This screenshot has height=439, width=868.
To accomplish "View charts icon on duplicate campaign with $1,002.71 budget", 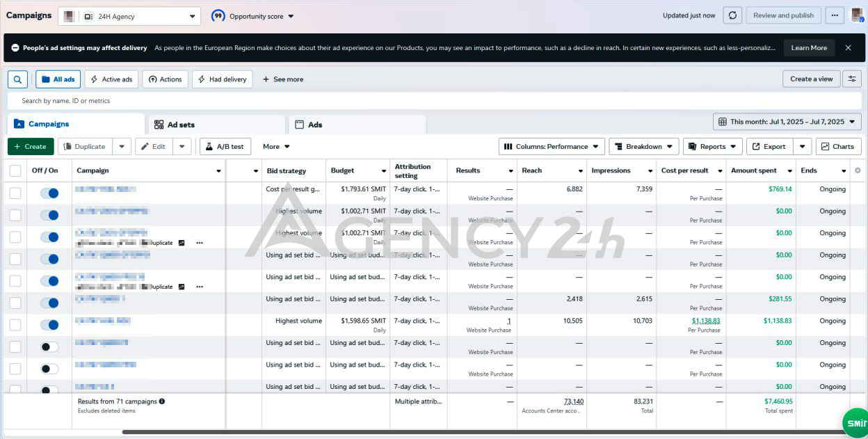I will [x=182, y=243].
